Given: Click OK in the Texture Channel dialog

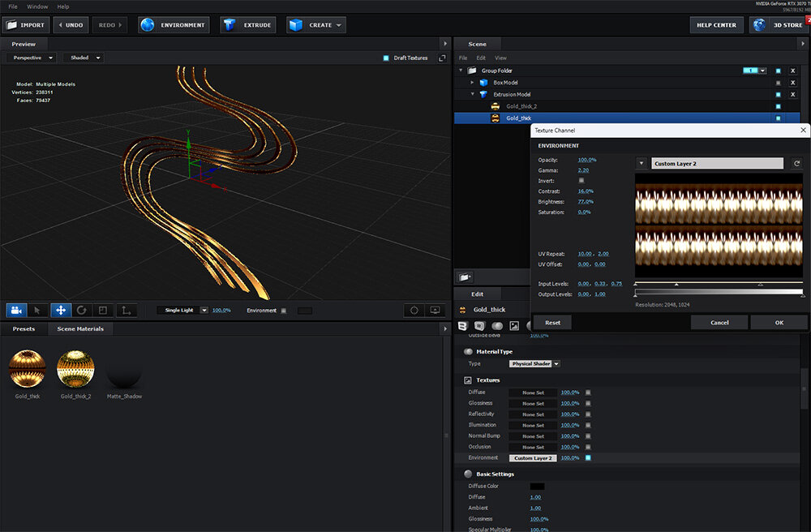Looking at the screenshot, I should pyautogui.click(x=779, y=323).
